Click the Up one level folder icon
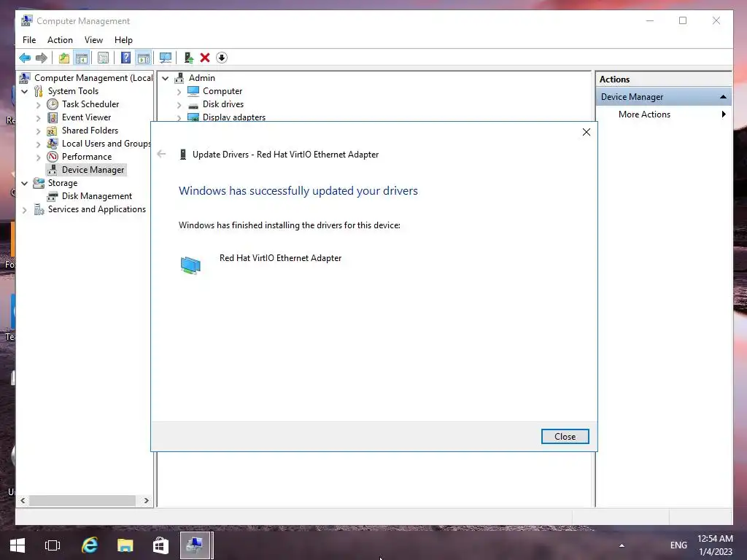Viewport: 747px width, 560px height. [64, 58]
